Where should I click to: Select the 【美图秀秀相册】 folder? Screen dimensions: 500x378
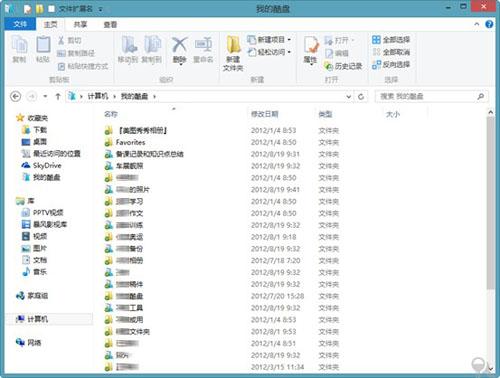pos(136,130)
